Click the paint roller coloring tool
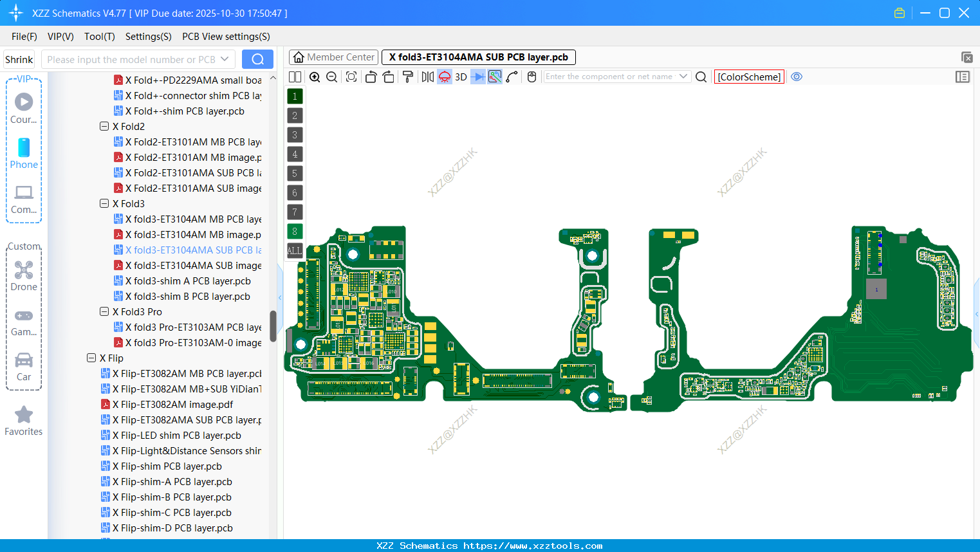980x552 pixels. pyautogui.click(x=409, y=77)
